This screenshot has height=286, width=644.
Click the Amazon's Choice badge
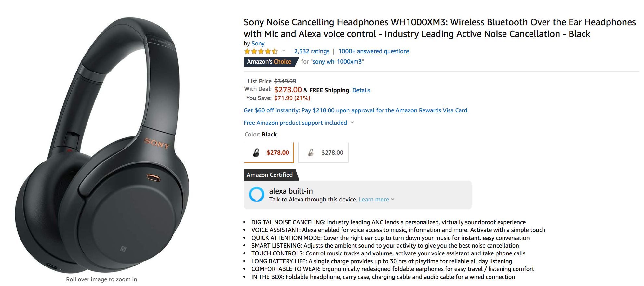point(269,62)
